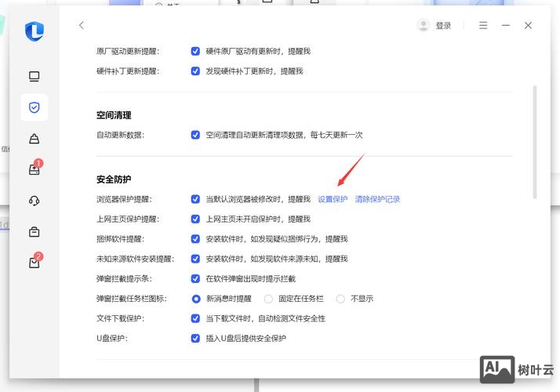Viewport: 560px width, 392px height.
Task: Toggle 文件下载保护 checkbox
Action: coord(195,318)
